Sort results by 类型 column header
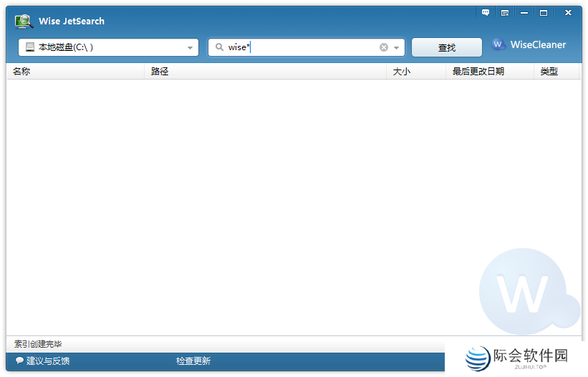588x377 pixels. (x=556, y=71)
